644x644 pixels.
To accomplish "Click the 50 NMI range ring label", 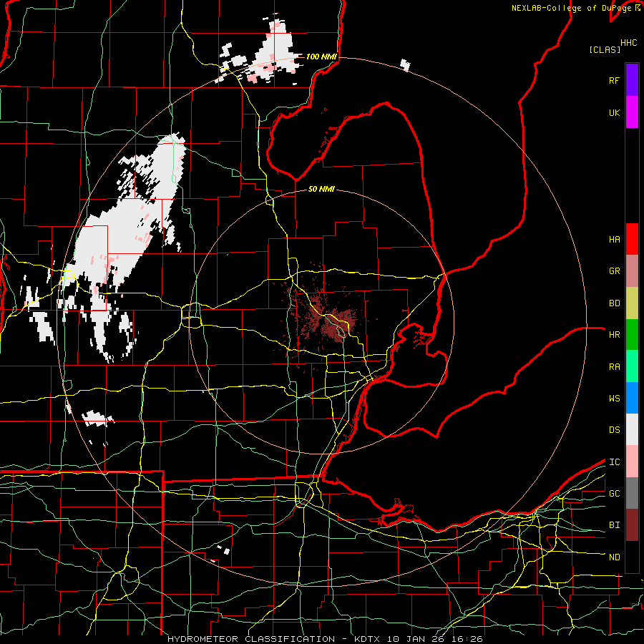I will coord(321,189).
